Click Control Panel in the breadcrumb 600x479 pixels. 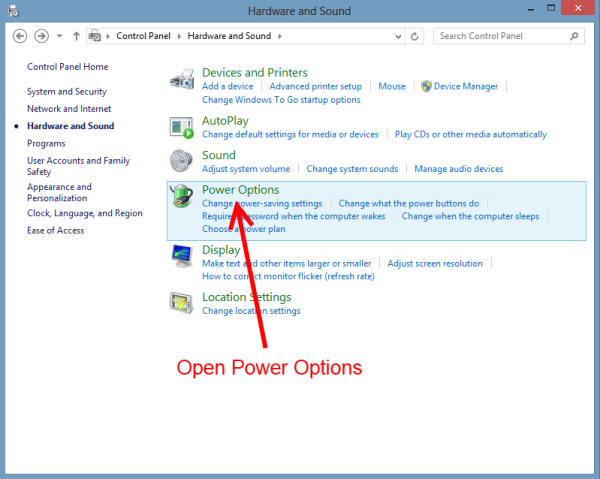point(143,36)
